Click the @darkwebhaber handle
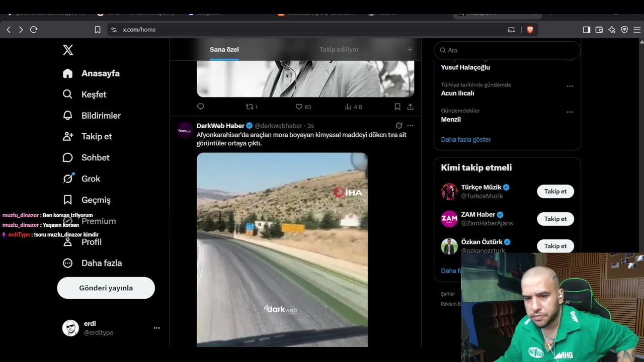 pos(278,126)
